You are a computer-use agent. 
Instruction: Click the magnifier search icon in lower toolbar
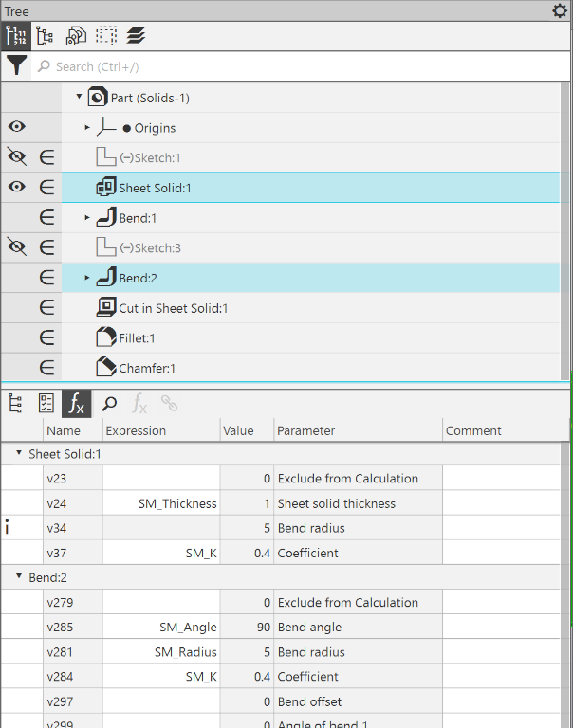[x=109, y=404]
